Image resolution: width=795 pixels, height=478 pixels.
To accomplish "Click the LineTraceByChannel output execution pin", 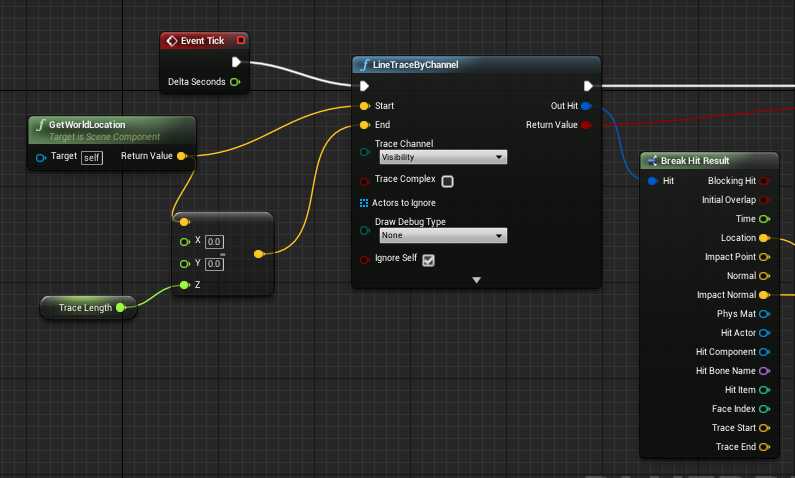I will pos(588,86).
